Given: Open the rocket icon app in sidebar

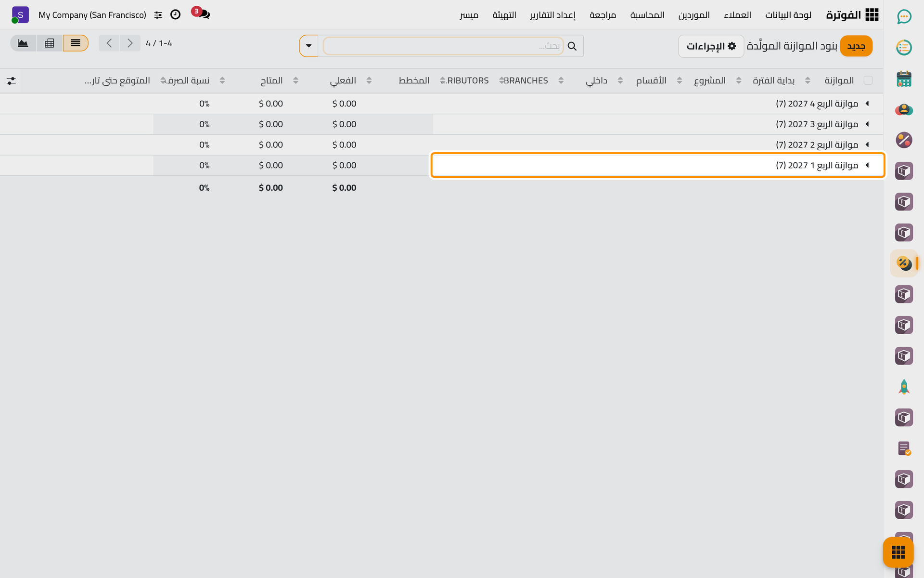Looking at the screenshot, I should click(904, 387).
